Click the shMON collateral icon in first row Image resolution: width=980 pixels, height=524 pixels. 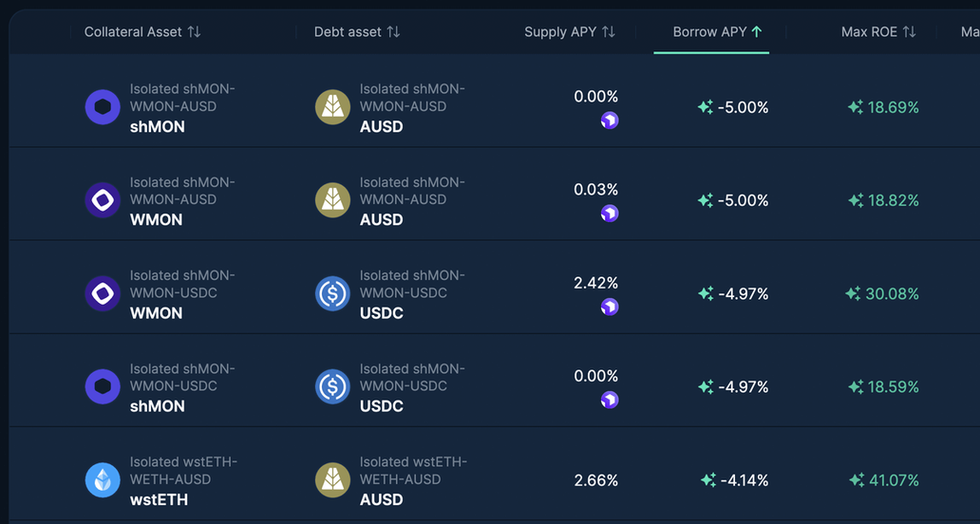point(103,107)
